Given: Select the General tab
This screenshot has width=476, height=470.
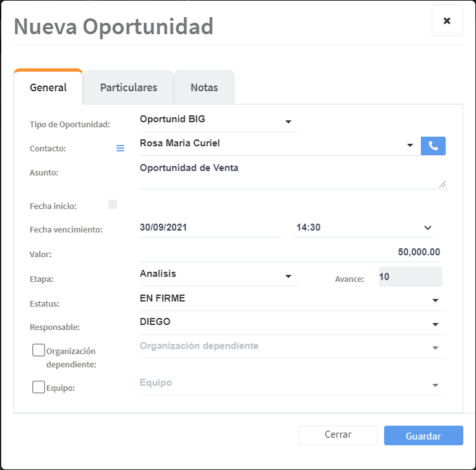Looking at the screenshot, I should [x=48, y=87].
